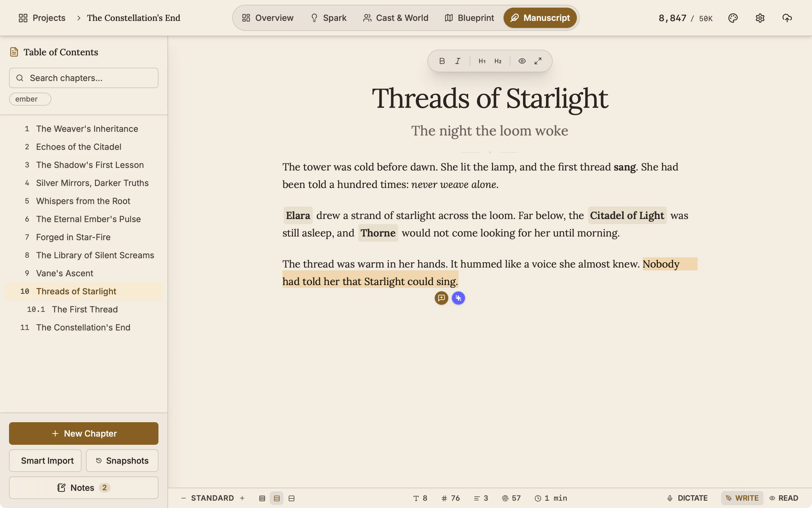Click the ember filter tag

[30, 99]
